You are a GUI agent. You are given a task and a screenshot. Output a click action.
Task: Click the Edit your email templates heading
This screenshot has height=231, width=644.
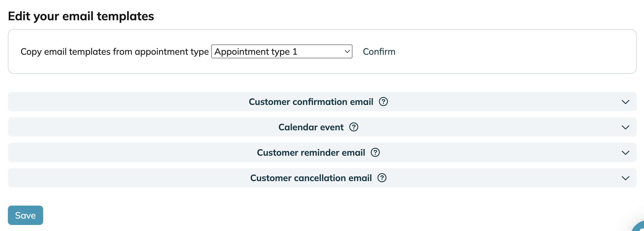click(81, 16)
